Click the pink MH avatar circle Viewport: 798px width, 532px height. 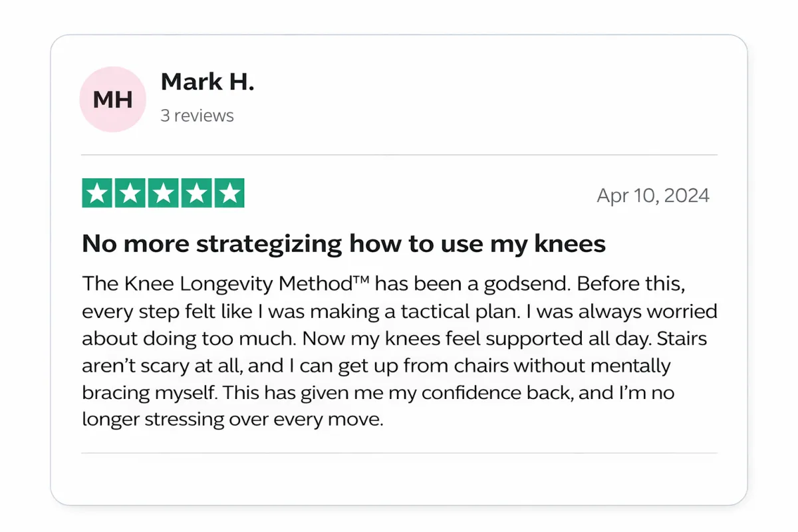click(112, 100)
